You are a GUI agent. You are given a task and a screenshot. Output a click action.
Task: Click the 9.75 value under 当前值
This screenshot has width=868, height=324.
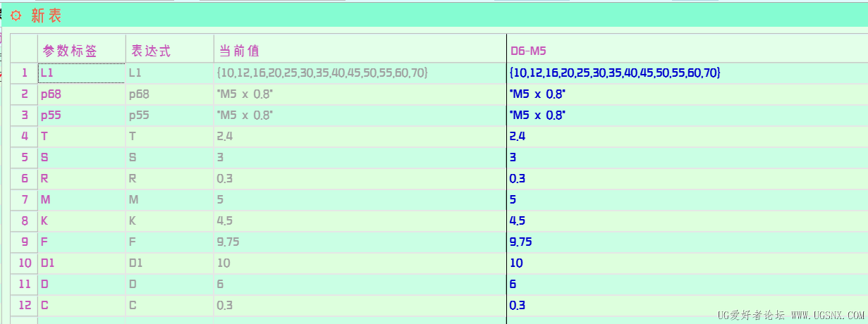point(360,242)
